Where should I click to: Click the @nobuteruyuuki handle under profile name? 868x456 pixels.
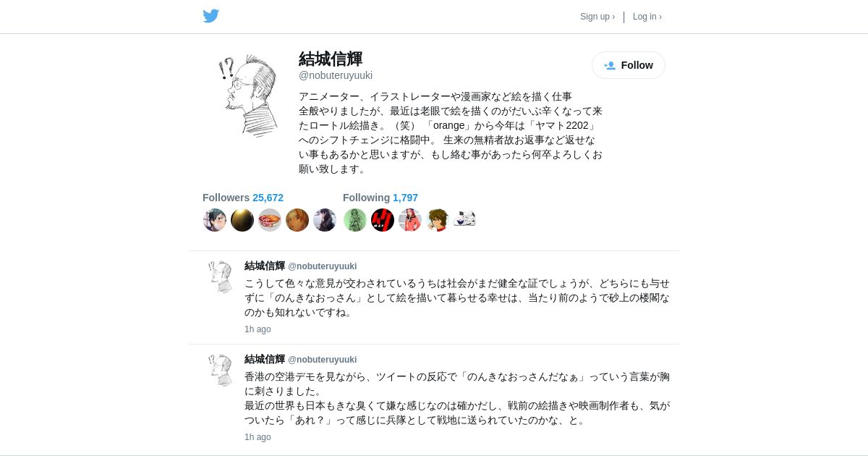click(336, 75)
